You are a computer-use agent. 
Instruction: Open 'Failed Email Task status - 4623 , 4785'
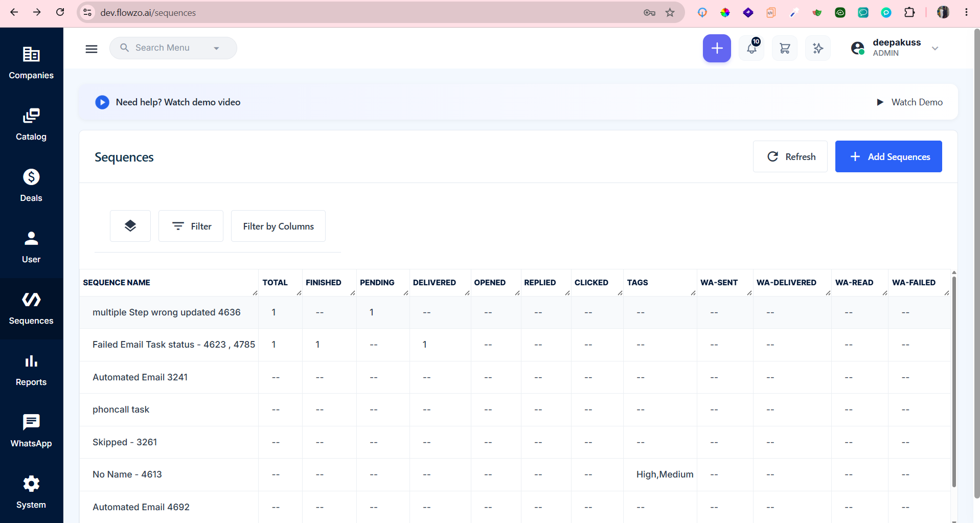tap(174, 345)
